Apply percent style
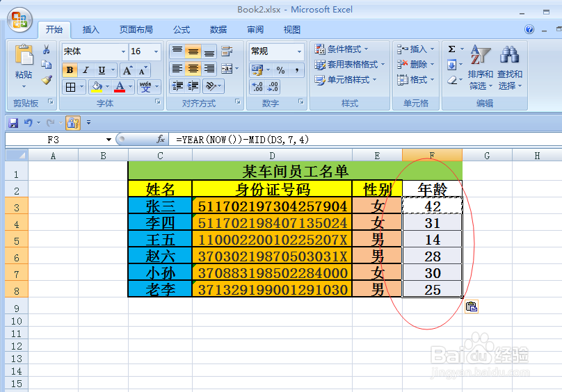The height and width of the screenshot is (392, 562). [x=280, y=70]
